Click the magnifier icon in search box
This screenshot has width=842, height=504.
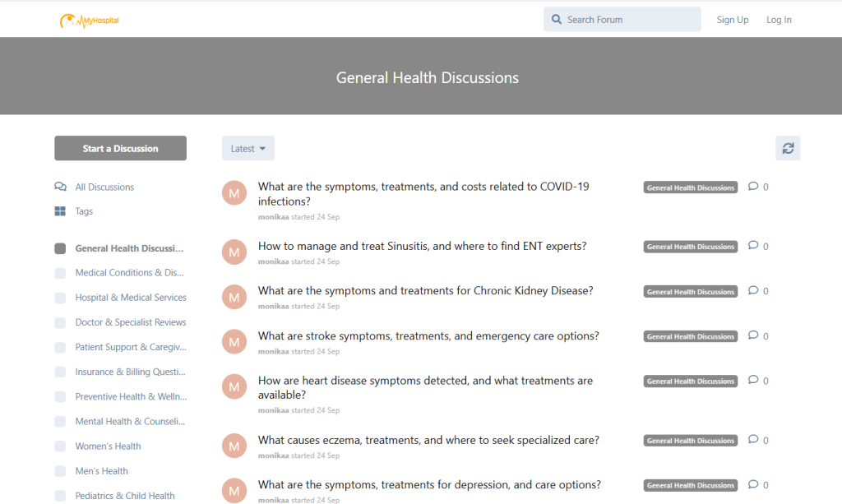click(x=557, y=20)
